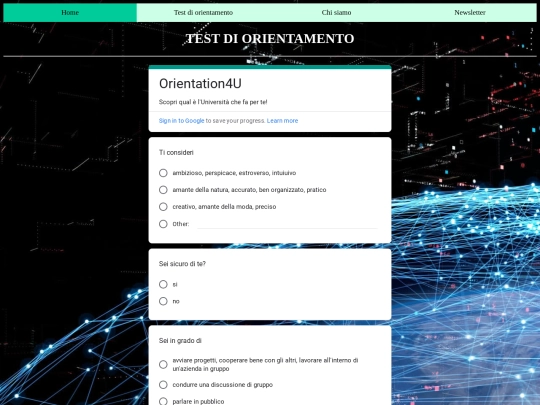This screenshot has width=540, height=405.
Task: Answer 'si' to Sei sicuro di te
Action: coord(163,284)
